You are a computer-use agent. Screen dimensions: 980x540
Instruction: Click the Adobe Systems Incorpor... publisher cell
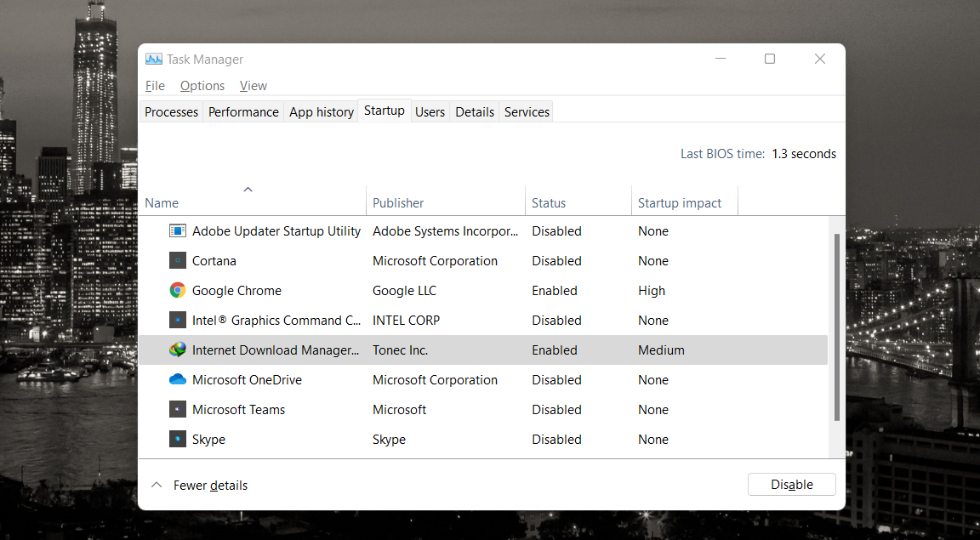coord(446,231)
